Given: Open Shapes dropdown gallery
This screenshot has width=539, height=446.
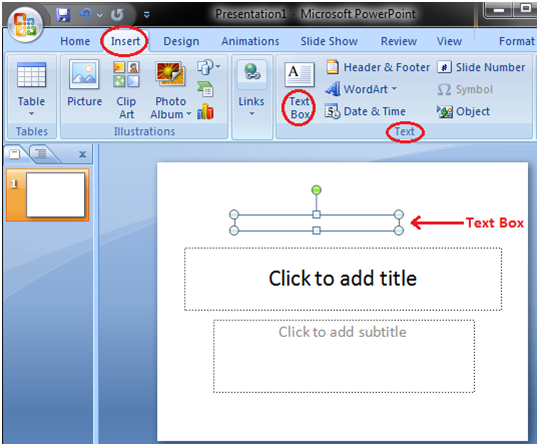Looking at the screenshot, I should 208,67.
